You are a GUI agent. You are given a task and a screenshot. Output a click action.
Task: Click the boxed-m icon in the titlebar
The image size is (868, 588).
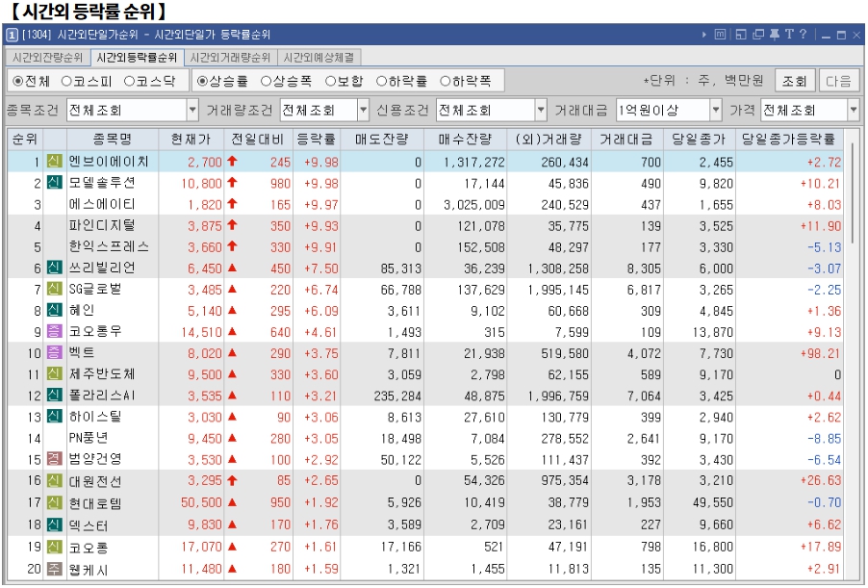(721, 35)
